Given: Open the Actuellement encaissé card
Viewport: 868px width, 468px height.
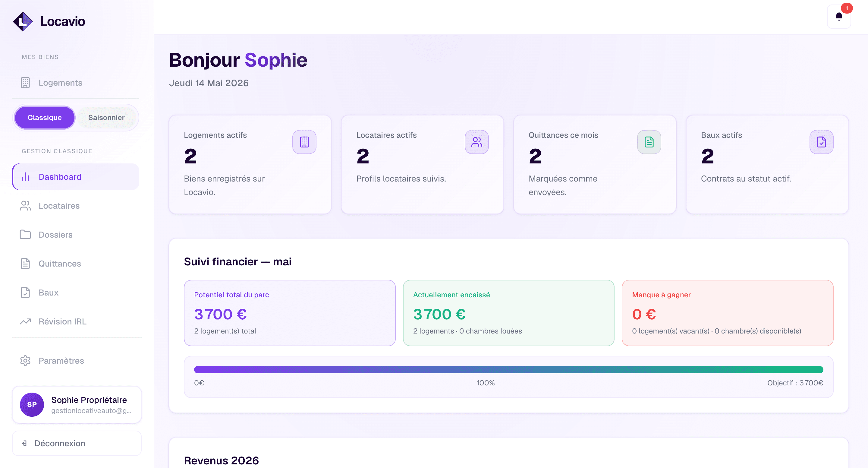Looking at the screenshot, I should tap(508, 313).
